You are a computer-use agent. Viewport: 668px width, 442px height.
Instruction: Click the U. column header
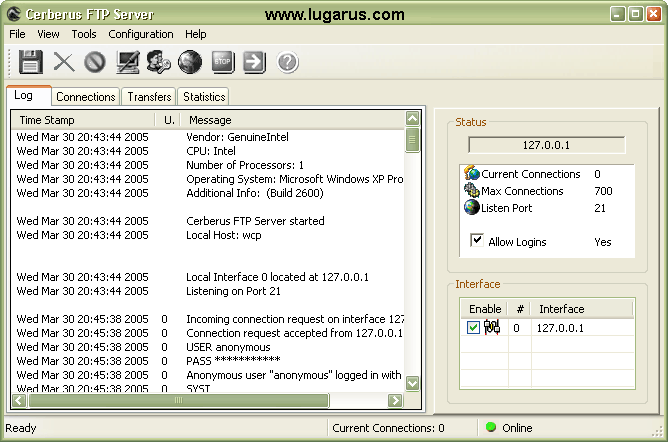point(167,120)
